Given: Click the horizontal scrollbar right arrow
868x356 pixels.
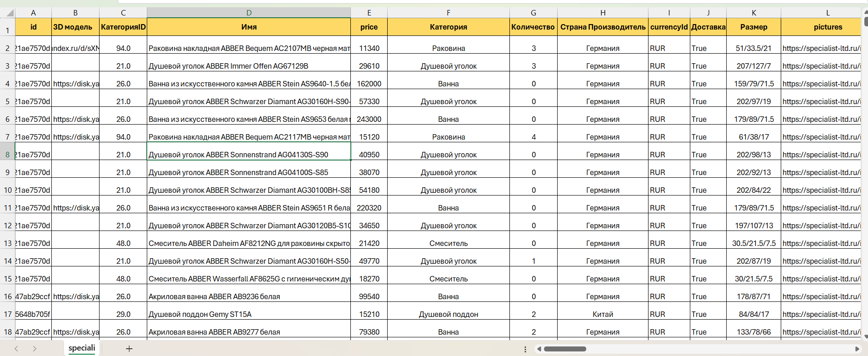Looking at the screenshot, I should pyautogui.click(x=857, y=349).
